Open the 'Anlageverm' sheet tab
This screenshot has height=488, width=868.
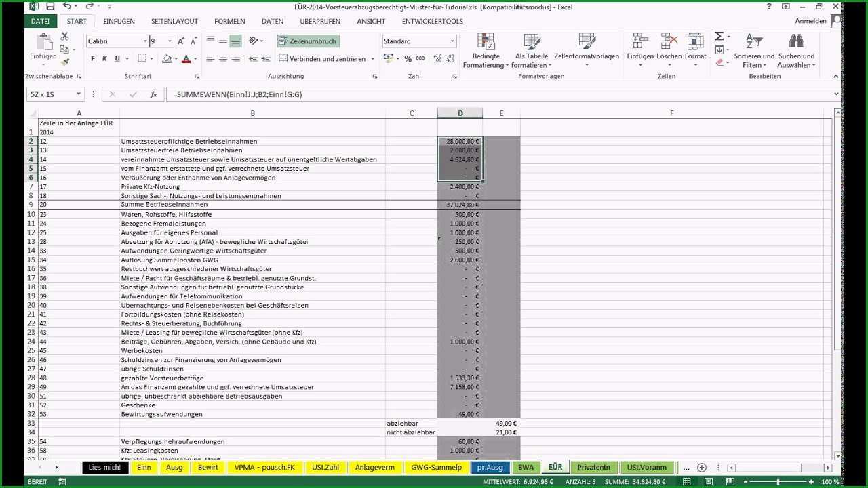click(x=375, y=468)
